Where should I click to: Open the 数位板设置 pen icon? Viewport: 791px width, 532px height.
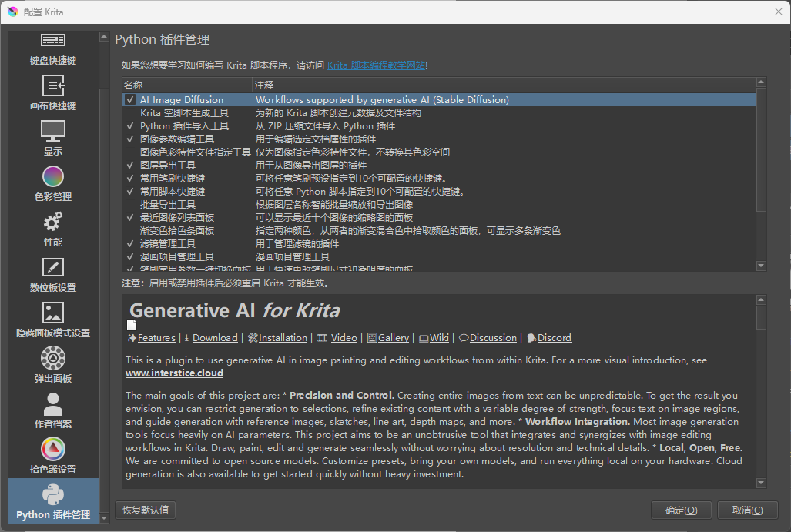click(x=53, y=267)
